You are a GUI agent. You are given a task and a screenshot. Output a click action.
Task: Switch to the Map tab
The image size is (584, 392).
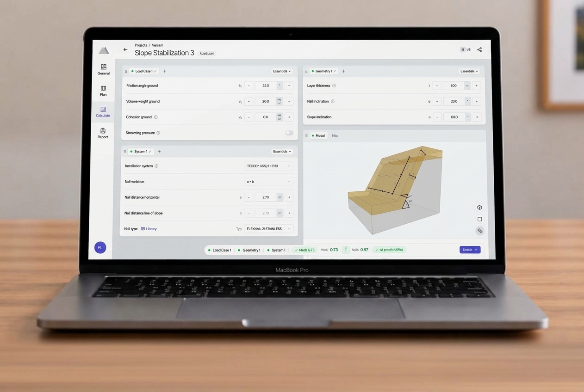pos(335,135)
